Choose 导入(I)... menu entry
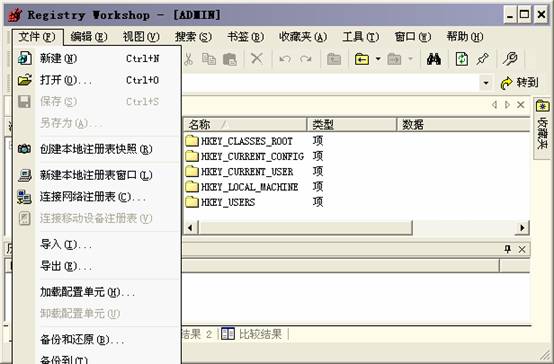The width and height of the screenshot is (554, 364). (97, 244)
